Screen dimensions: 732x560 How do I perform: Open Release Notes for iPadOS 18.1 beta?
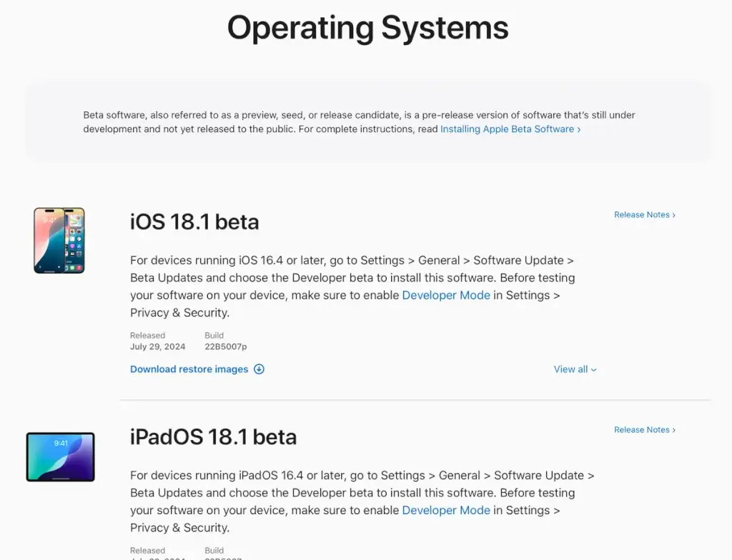pos(645,430)
